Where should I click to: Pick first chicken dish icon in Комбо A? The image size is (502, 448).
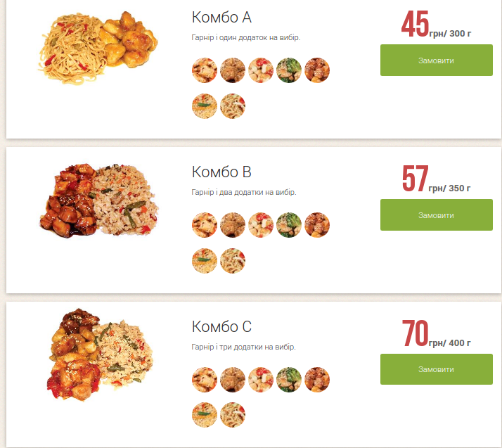[205, 70]
